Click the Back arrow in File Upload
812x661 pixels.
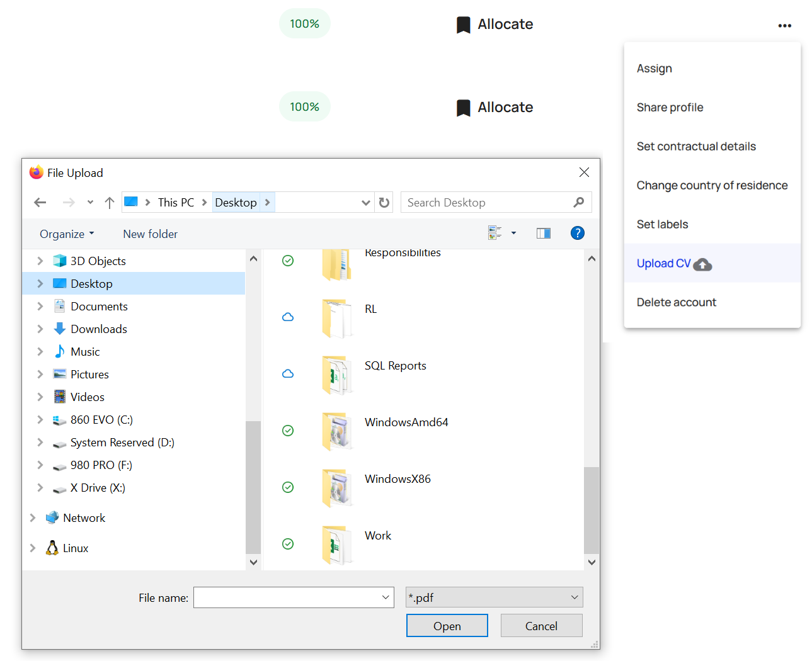point(40,203)
